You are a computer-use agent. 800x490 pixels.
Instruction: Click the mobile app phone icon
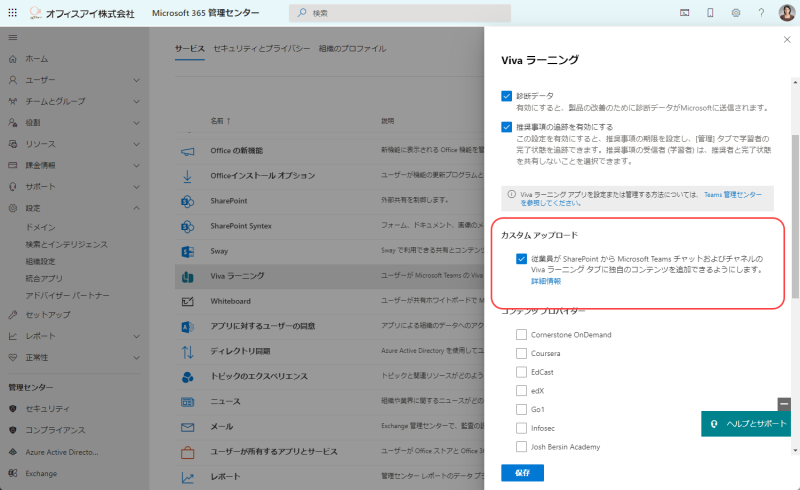point(710,13)
